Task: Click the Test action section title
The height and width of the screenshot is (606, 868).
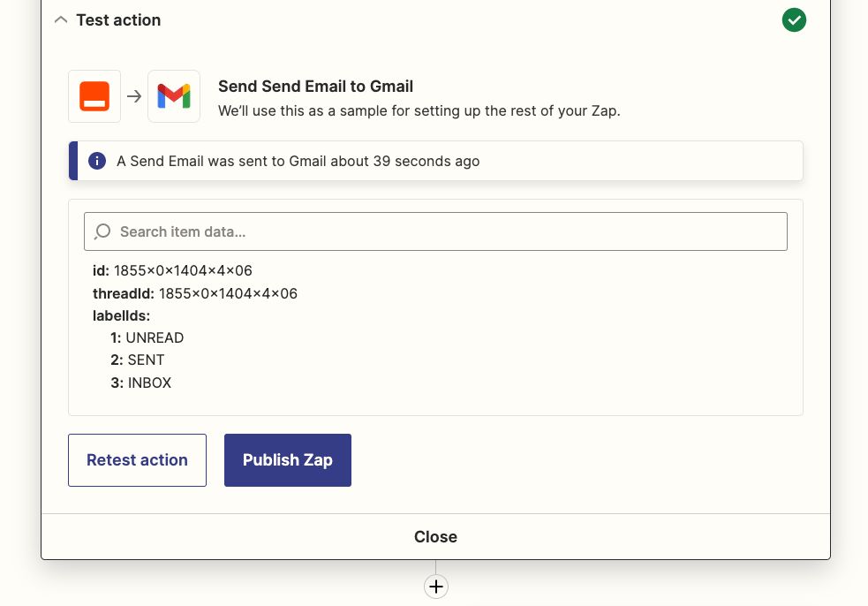Action: tap(118, 20)
